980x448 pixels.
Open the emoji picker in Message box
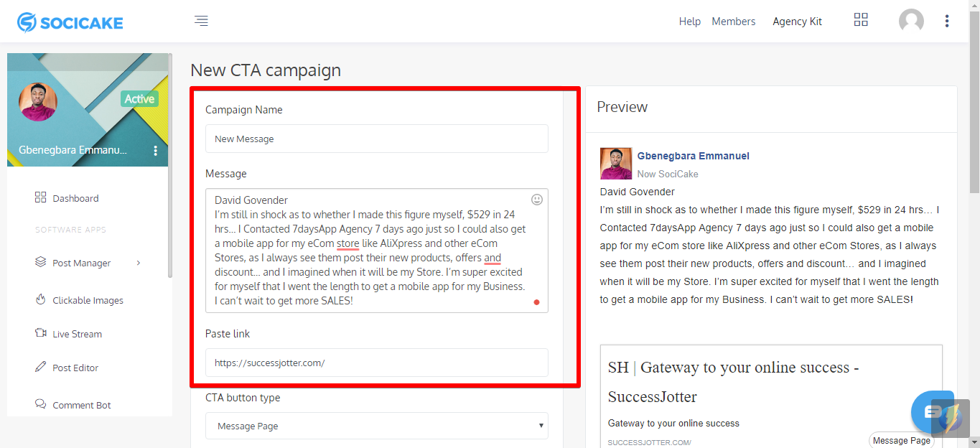click(x=536, y=199)
